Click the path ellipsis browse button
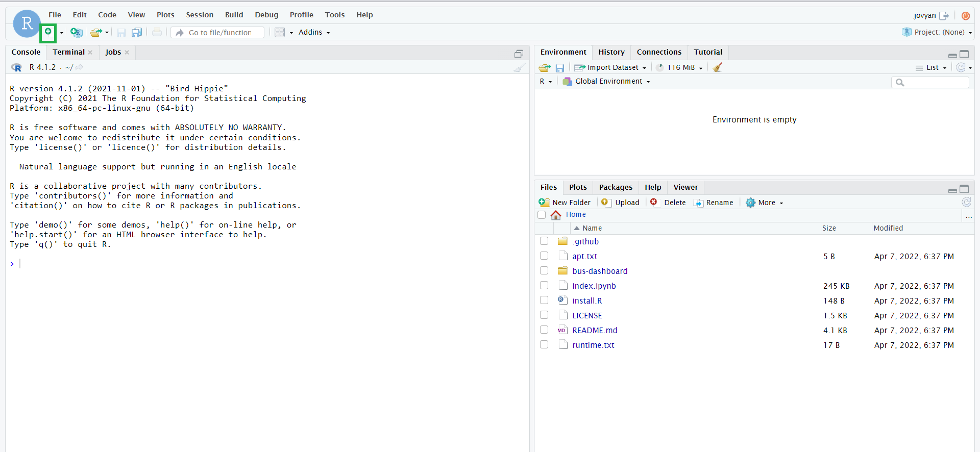The image size is (980, 452). pos(968,216)
